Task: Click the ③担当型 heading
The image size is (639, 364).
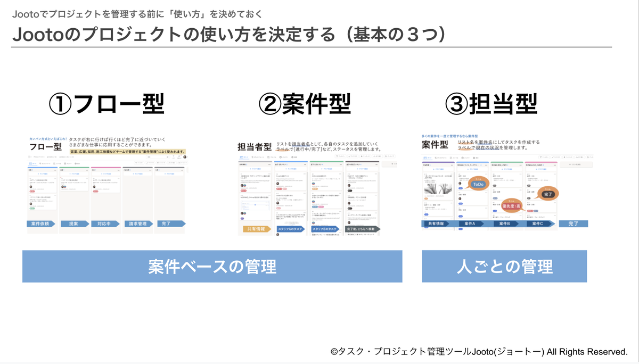Action: [x=490, y=104]
